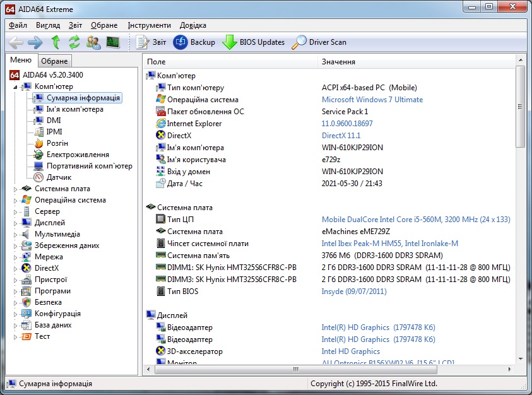Click the База даних icon in tree
The image size is (532, 395).
click(x=26, y=325)
